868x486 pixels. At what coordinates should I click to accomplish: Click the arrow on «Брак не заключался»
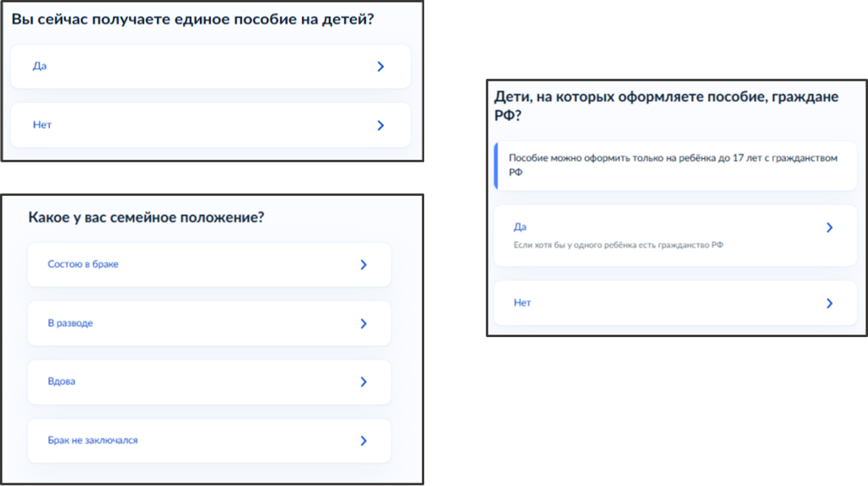pyautogui.click(x=364, y=441)
